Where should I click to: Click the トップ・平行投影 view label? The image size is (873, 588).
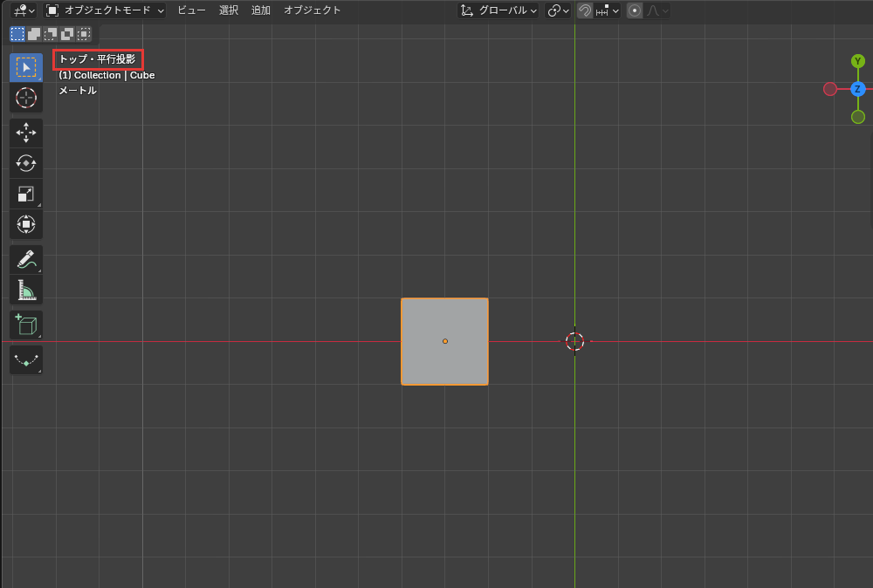(x=98, y=59)
